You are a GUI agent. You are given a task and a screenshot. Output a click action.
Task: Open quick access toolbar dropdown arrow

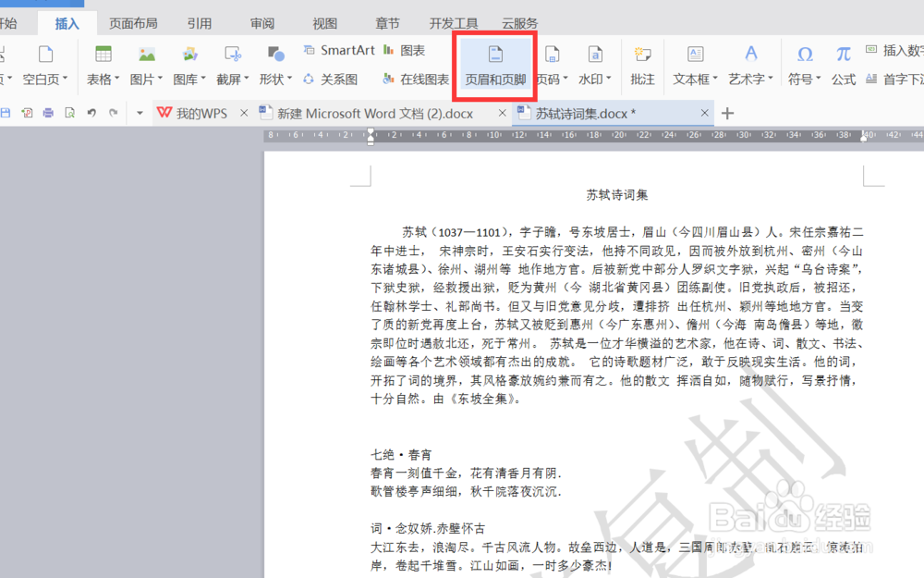click(x=140, y=113)
